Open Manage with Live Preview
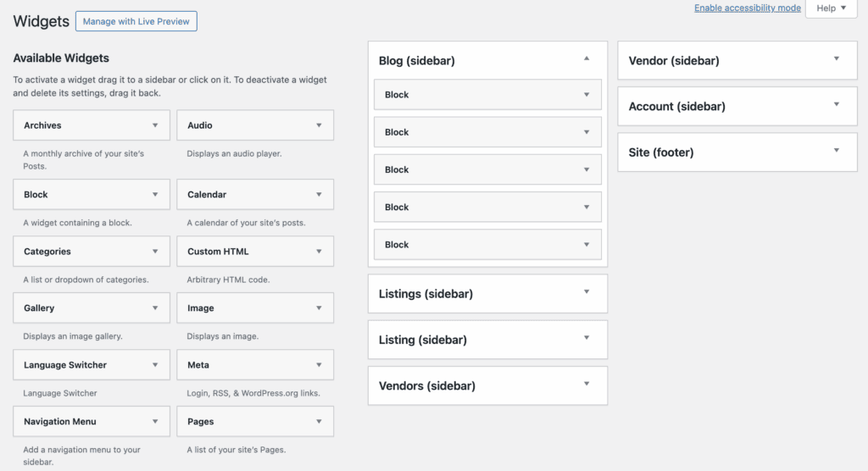868x471 pixels. tap(136, 21)
